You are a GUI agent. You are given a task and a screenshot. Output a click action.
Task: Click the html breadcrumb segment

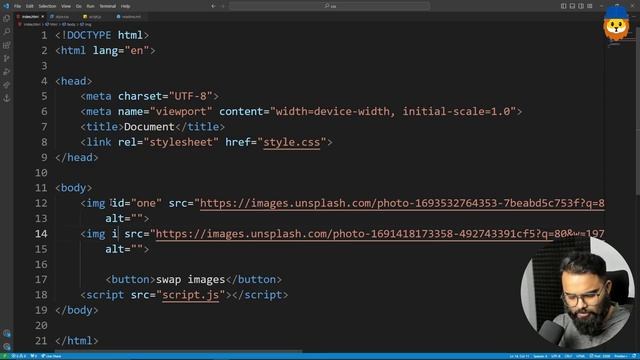coord(52,24)
